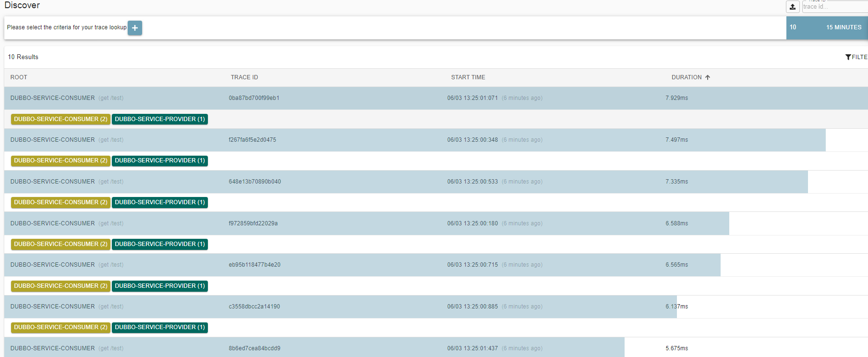Select the 6.588ms duration cell
868x357 pixels.
(x=676, y=223)
